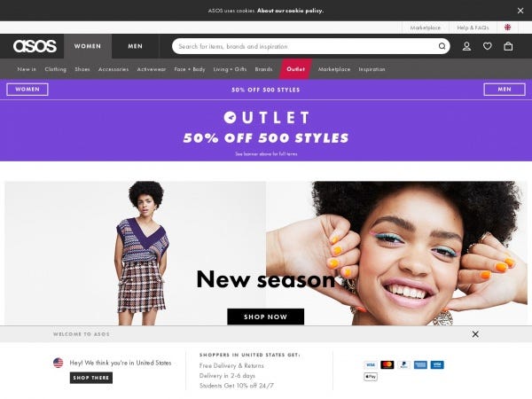Click the purple banner MEN button
The width and height of the screenshot is (532, 399).
point(505,90)
